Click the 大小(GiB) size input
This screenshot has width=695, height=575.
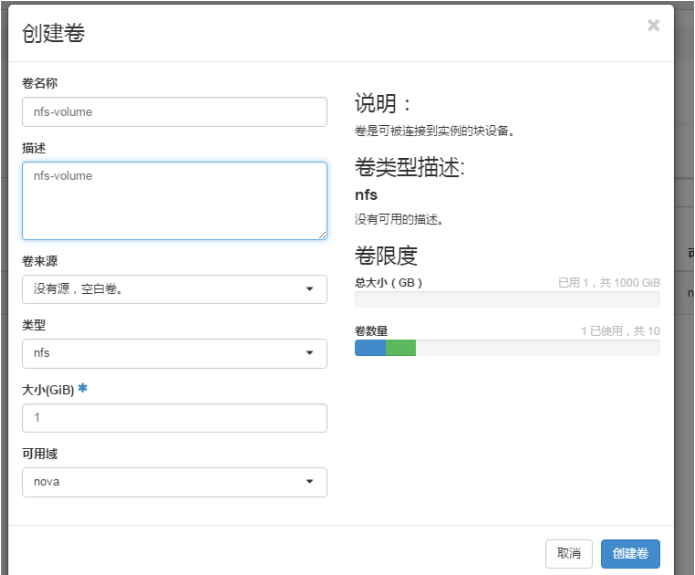[175, 418]
